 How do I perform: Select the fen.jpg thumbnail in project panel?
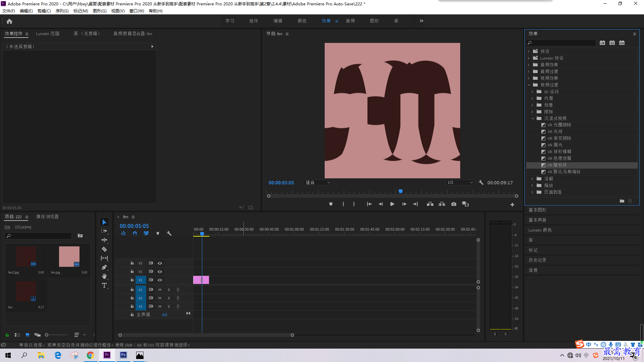69,257
